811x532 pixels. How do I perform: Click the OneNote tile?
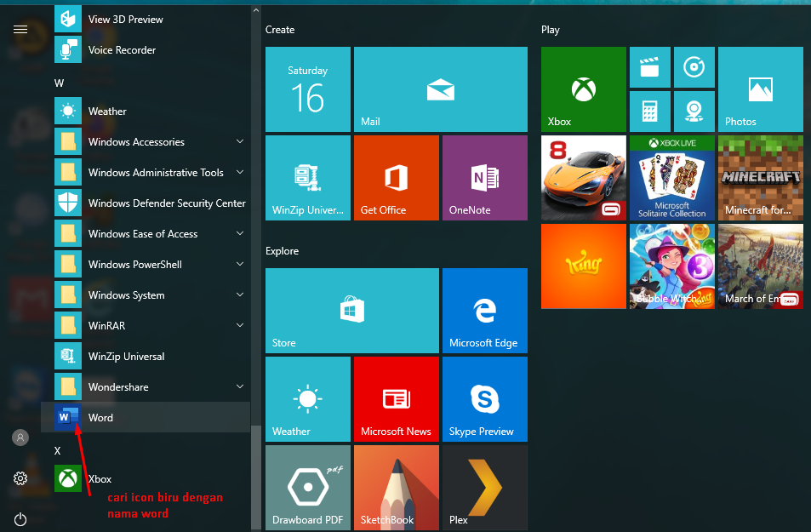[x=484, y=178]
